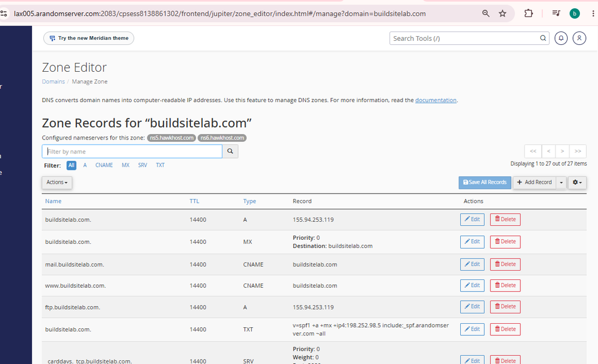Expand the Actions dropdown
The width and height of the screenshot is (598, 364).
click(57, 183)
